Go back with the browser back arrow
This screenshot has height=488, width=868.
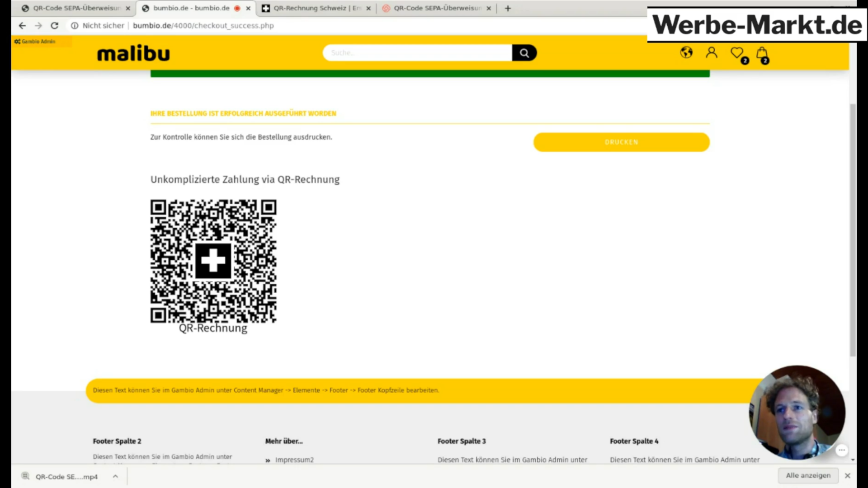[x=22, y=26]
